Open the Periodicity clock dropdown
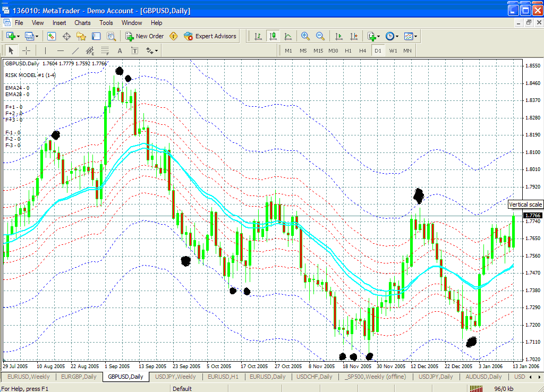 click(392, 36)
